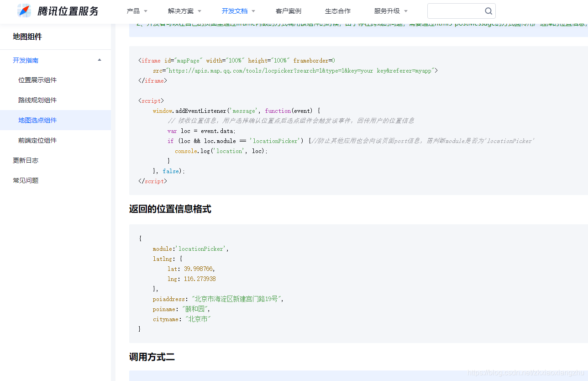Click the Tencent Location Service logo icon
This screenshot has height=381, width=588.
click(24, 11)
